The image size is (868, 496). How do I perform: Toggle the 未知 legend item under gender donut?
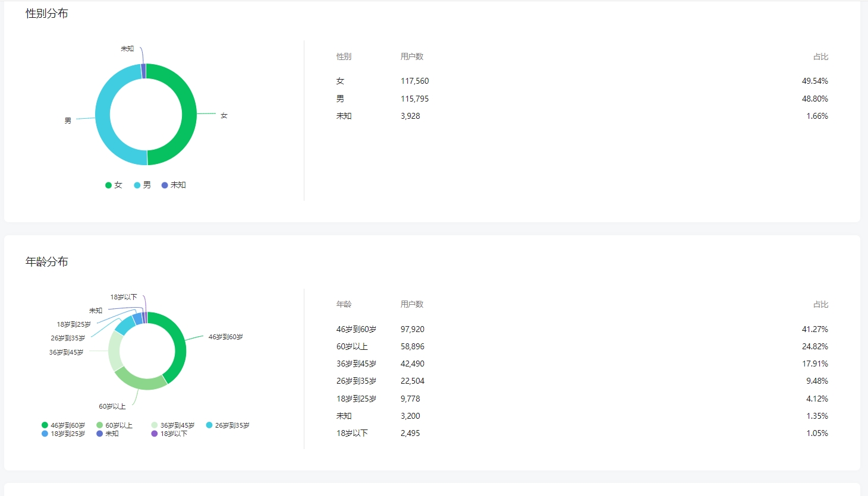coord(174,185)
